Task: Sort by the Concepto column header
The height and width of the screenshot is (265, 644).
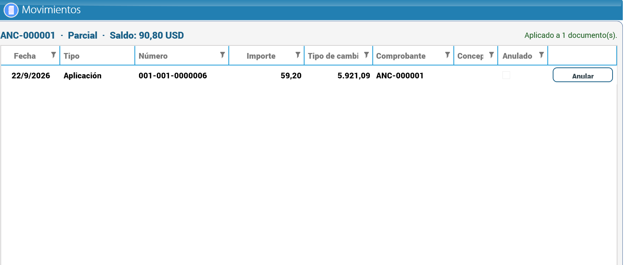Action: coord(470,56)
